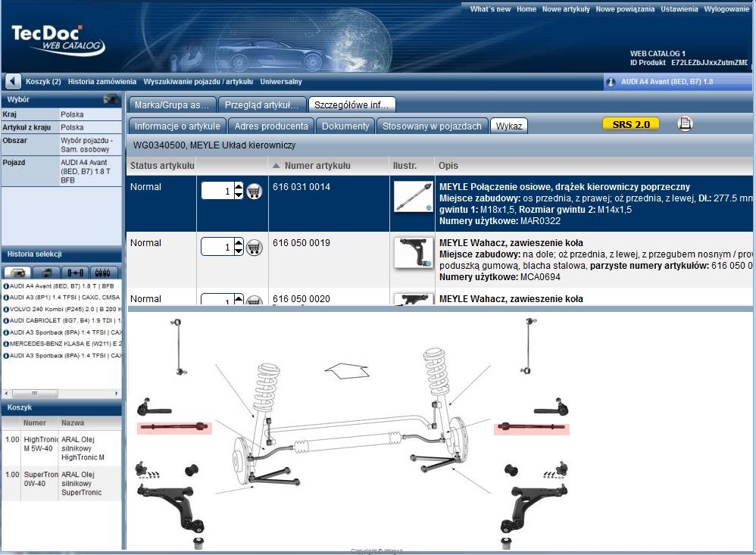Open Wyszukiwanie pojazdu / artykułu link
Image resolution: width=756 pixels, height=555 pixels.
(198, 82)
